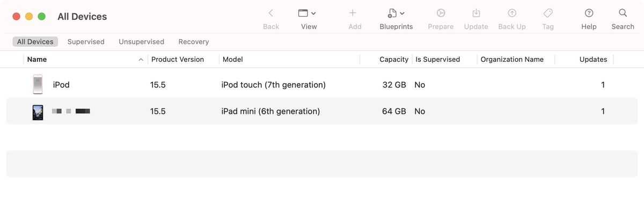Viewport: 644px width, 197px height.
Task: Open Help with the question mark icon
Action: tap(589, 13)
